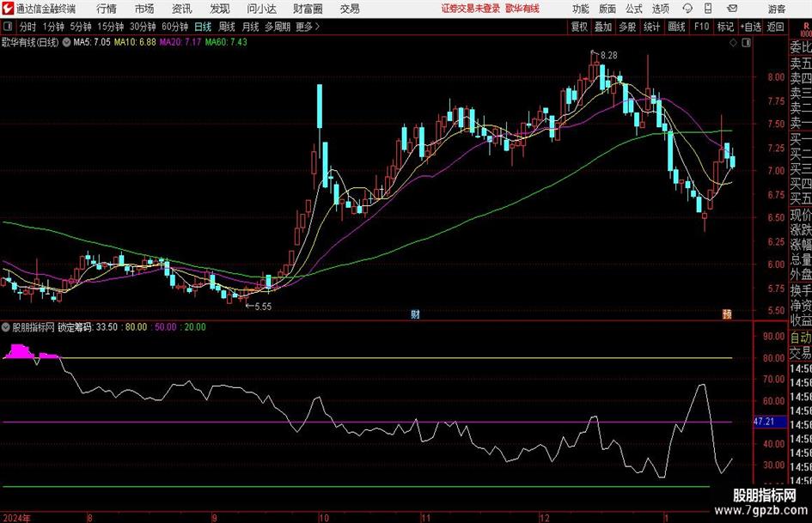The height and width of the screenshot is (523, 812).
Task: Click the 歌华有线(日线) chart title
Action: click(x=30, y=42)
